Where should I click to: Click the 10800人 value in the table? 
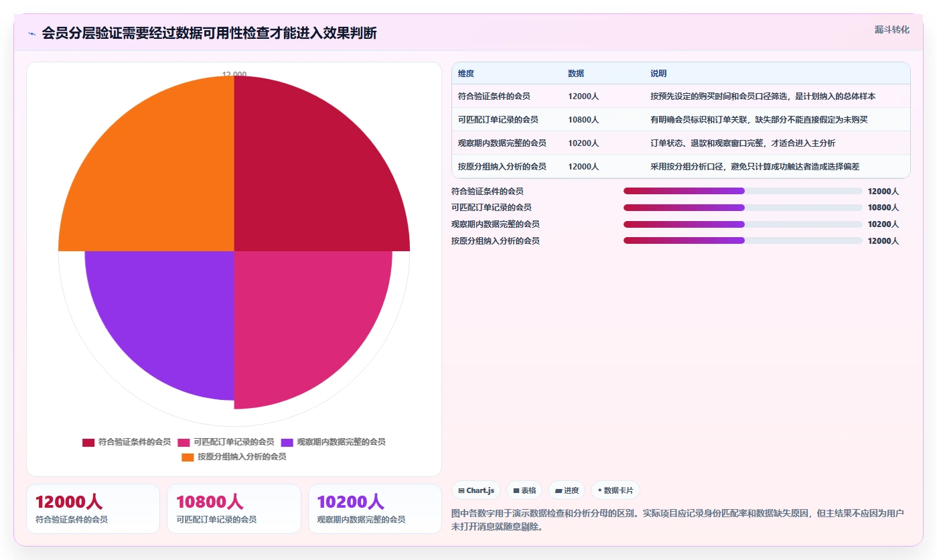pyautogui.click(x=583, y=120)
